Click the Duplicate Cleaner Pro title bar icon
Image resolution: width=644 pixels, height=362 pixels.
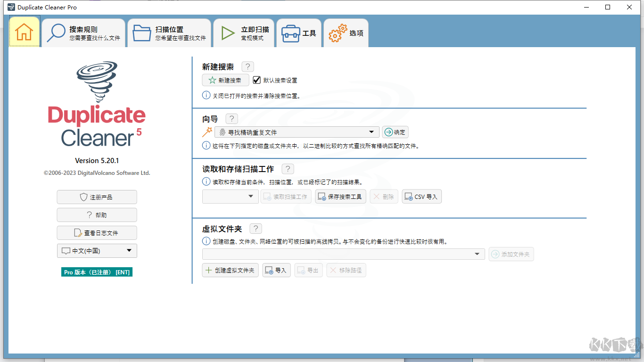tap(11, 7)
